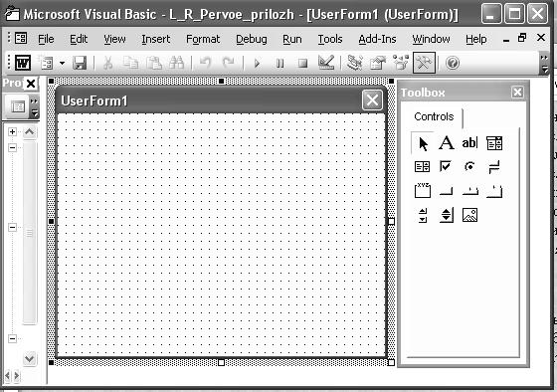Select the Label tool in Toolbox
Screen dimensions: 557x392
447,143
